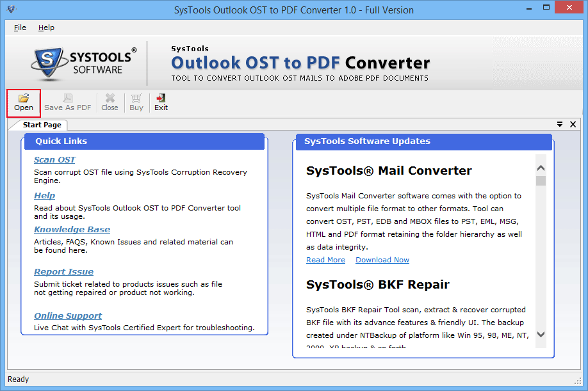Click the Report Issue link
The height and width of the screenshot is (391, 588).
[x=64, y=272]
